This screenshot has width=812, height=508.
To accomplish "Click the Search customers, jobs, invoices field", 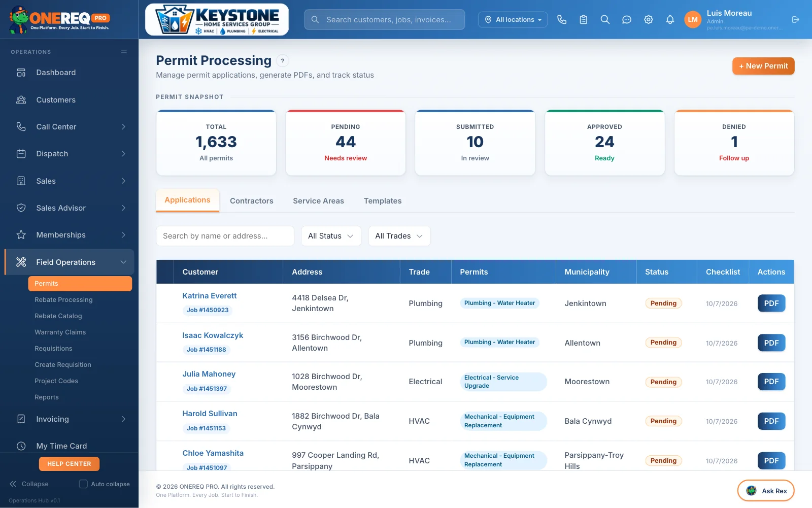I will coord(384,19).
